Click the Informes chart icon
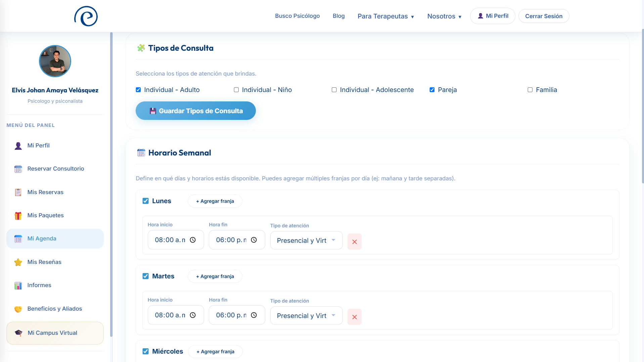The height and width of the screenshot is (362, 644). tap(18, 285)
